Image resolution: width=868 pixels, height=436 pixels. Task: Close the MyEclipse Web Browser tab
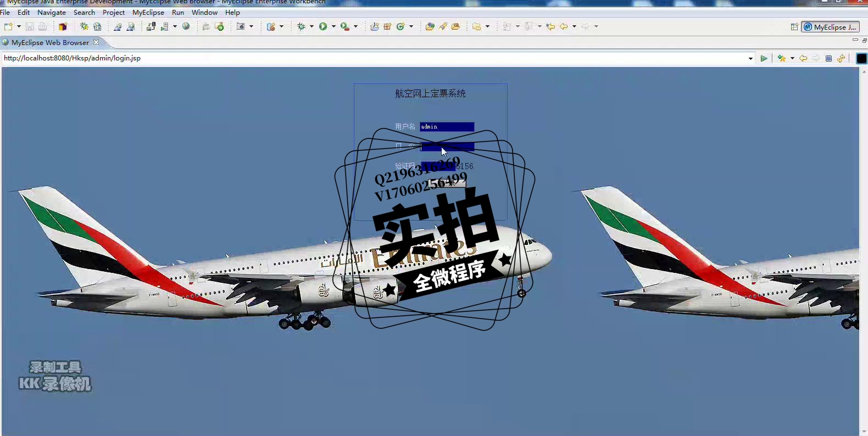click(x=96, y=42)
